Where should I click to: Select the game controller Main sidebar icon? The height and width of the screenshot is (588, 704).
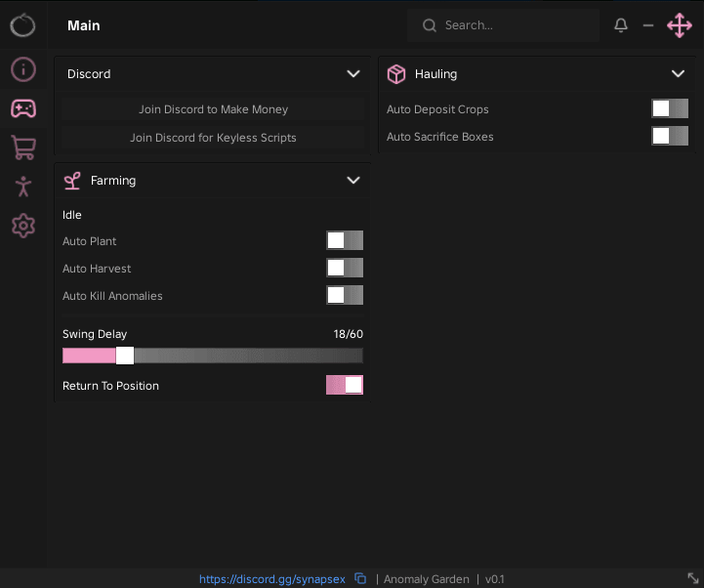pyautogui.click(x=23, y=108)
